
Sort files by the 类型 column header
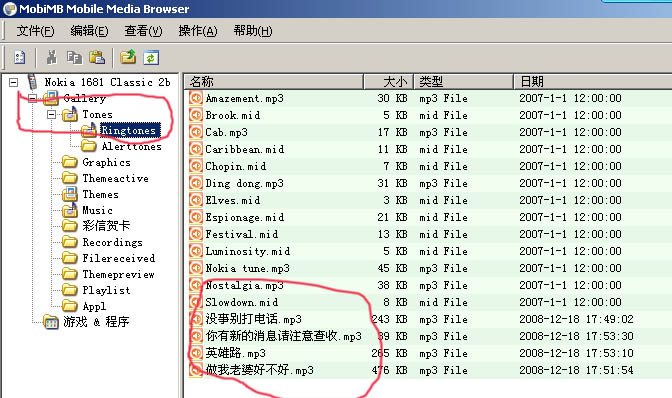(463, 81)
